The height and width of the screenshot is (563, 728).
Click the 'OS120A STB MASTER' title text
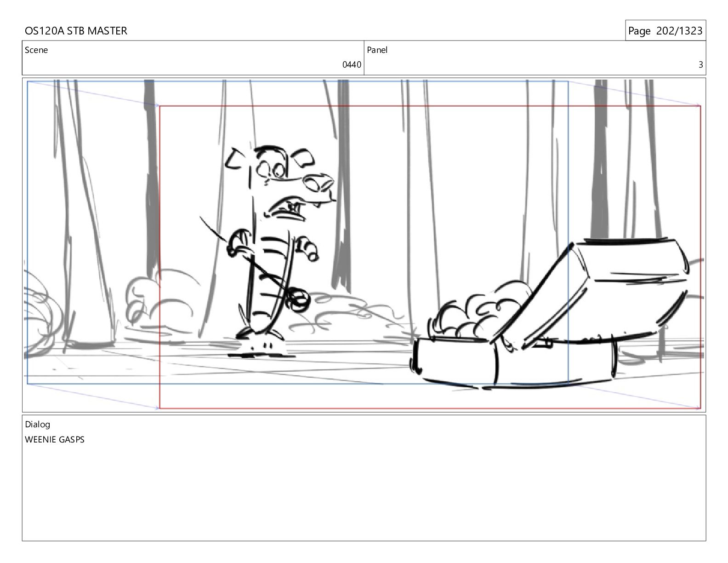(x=76, y=31)
